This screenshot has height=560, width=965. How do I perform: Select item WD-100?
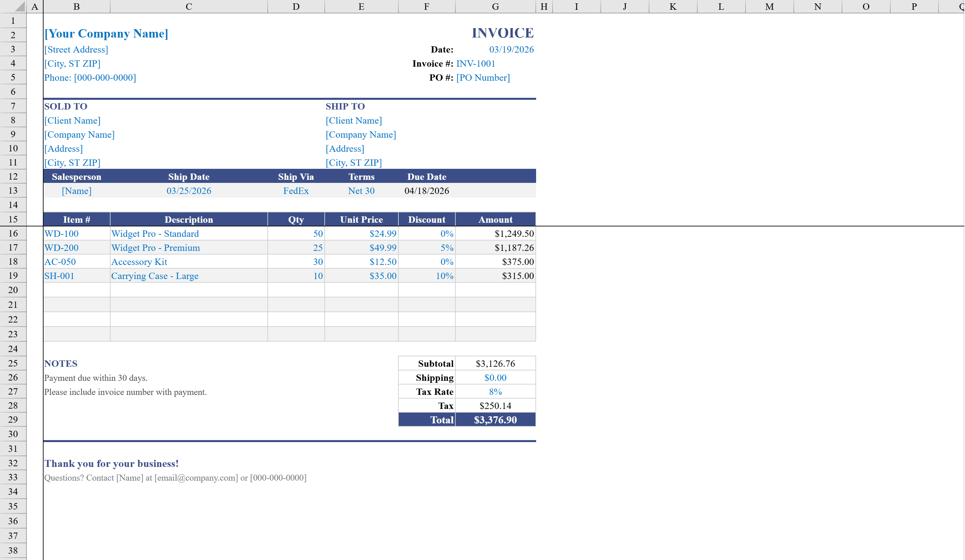77,233
